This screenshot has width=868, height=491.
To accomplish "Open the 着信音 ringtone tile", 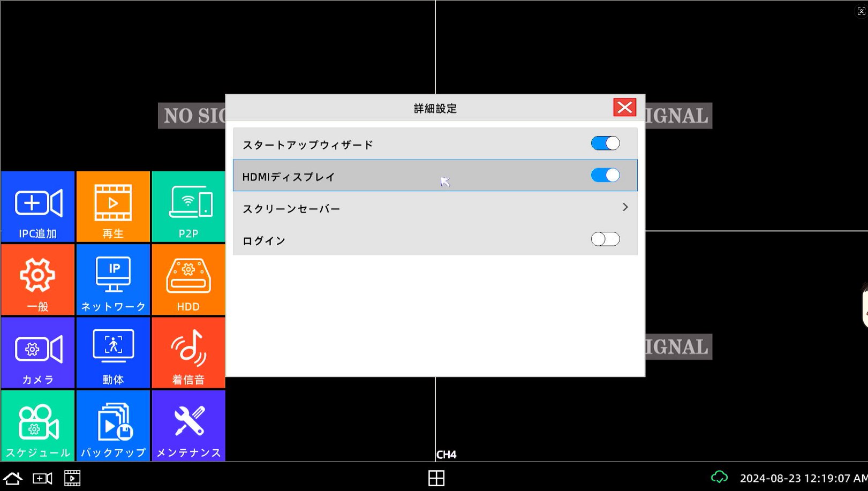I will (188, 352).
